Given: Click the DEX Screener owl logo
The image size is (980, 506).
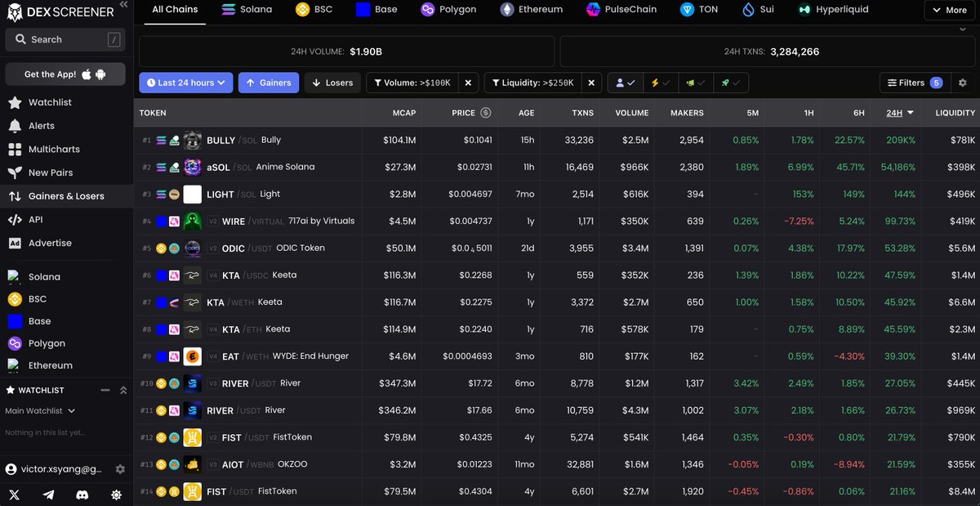Looking at the screenshot, I should point(13,11).
